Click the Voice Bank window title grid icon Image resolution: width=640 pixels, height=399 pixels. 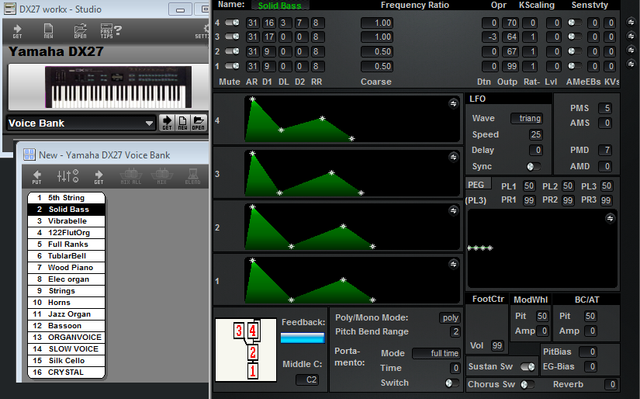pos(29,155)
